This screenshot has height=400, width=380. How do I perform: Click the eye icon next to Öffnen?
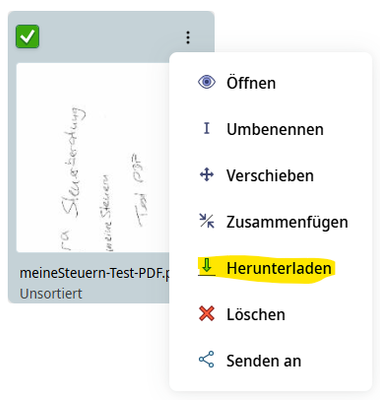point(207,82)
